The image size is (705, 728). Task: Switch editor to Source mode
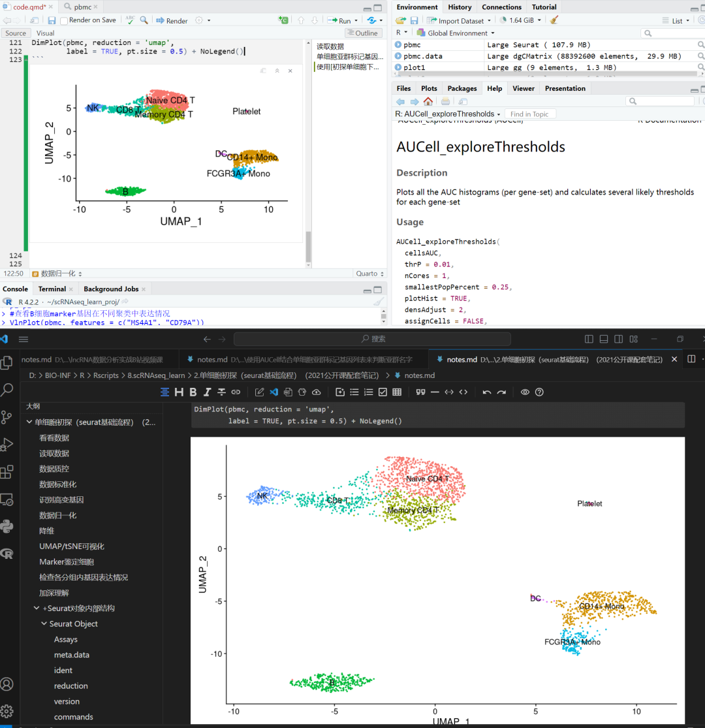pos(16,33)
